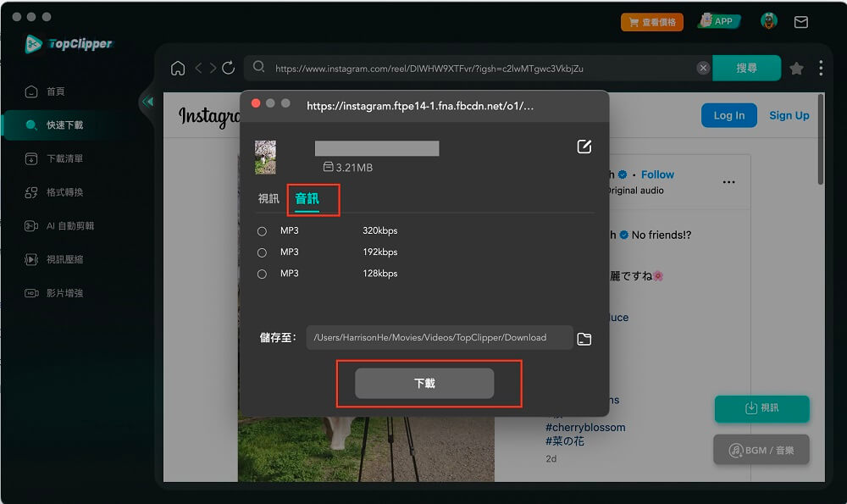Close the download dialog via red dot
847x504 pixels.
coord(256,103)
